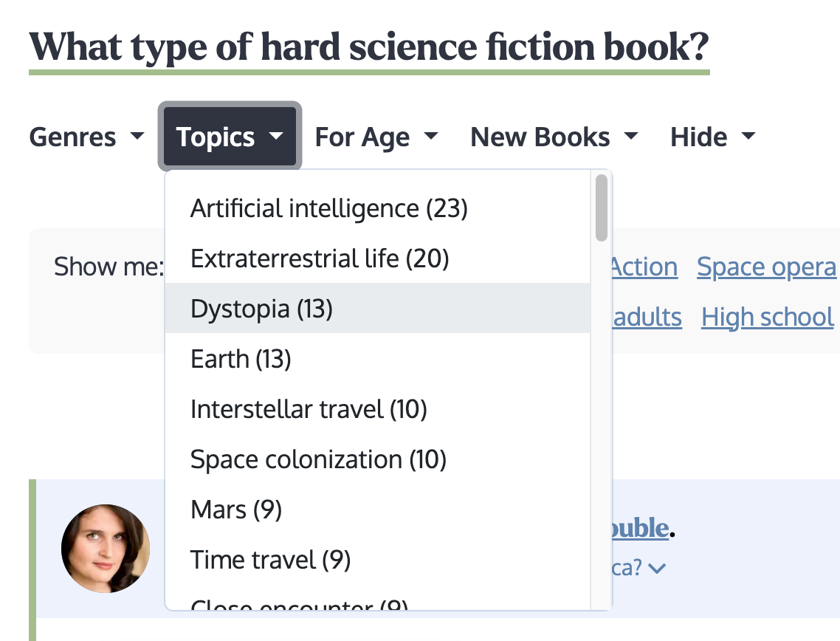The image size is (840, 641).
Task: Click the Action genre link
Action: coord(645,267)
